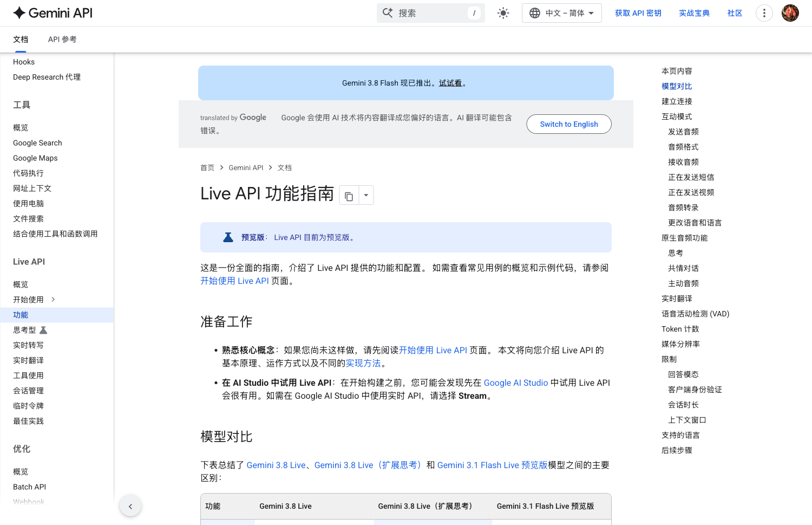Jump to 原生音频功能 in the page contents
812x525 pixels.
[684, 238]
